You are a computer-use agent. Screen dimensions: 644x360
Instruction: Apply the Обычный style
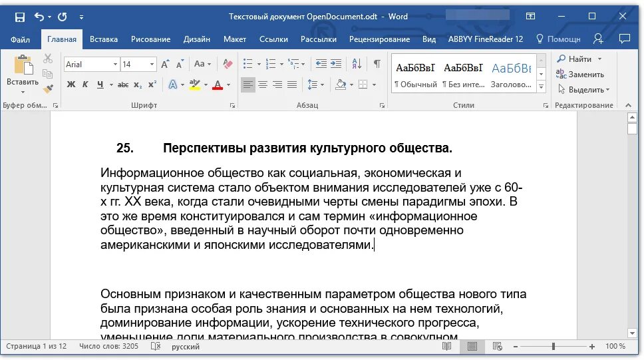tap(416, 75)
